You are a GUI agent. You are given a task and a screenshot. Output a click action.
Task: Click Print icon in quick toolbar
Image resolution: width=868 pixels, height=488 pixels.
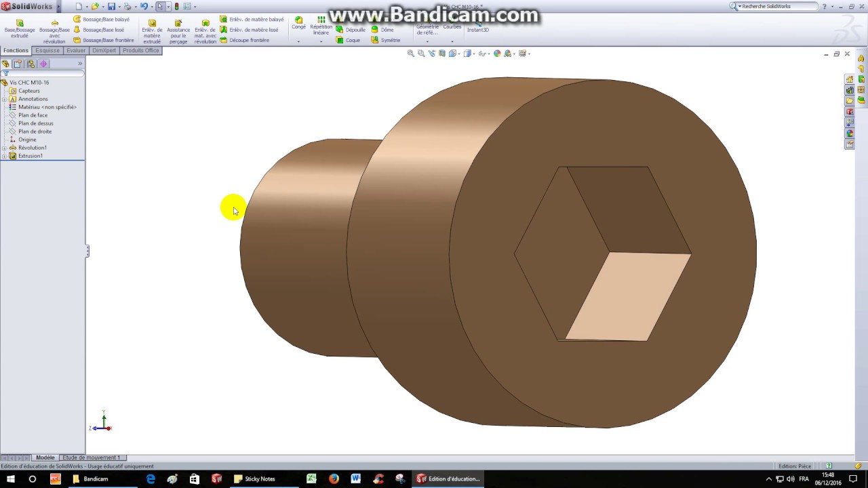(127, 6)
